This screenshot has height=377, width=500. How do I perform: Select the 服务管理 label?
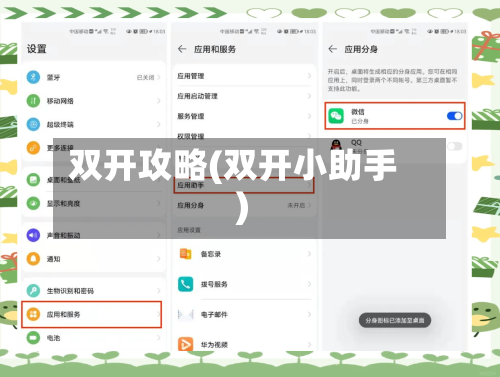coord(190,116)
